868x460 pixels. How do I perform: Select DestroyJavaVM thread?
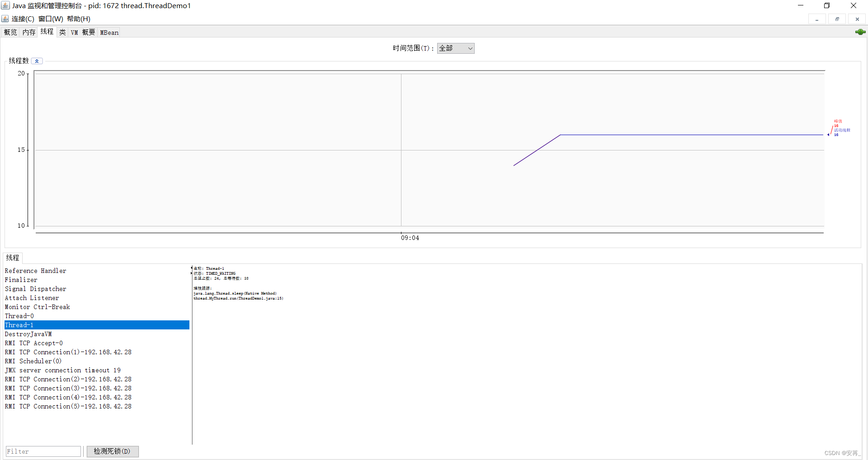coord(97,334)
